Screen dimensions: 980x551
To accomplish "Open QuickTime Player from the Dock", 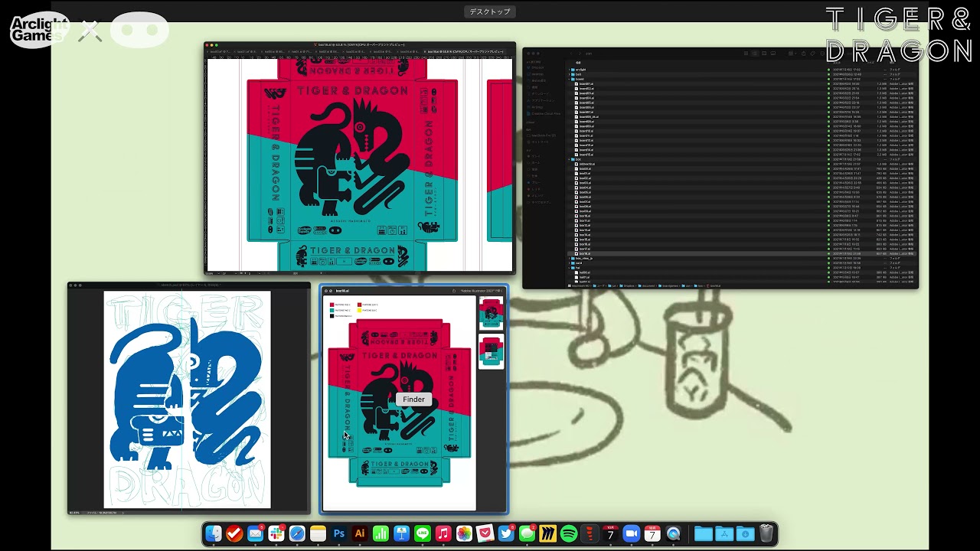I will point(674,533).
